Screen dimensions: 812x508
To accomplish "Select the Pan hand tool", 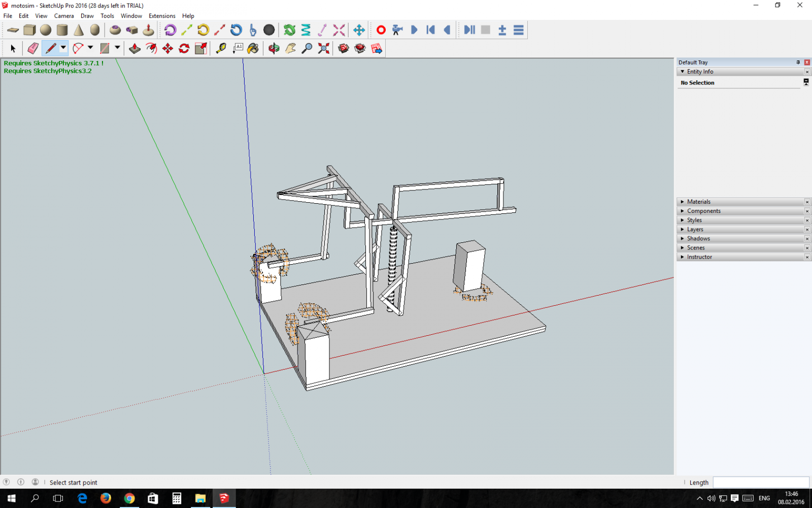I will 290,48.
